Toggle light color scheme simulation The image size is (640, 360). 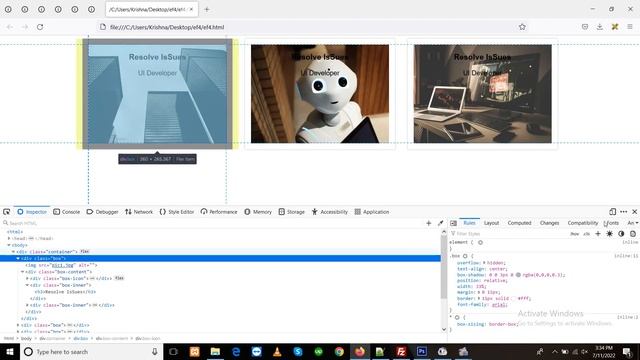tap(609, 234)
